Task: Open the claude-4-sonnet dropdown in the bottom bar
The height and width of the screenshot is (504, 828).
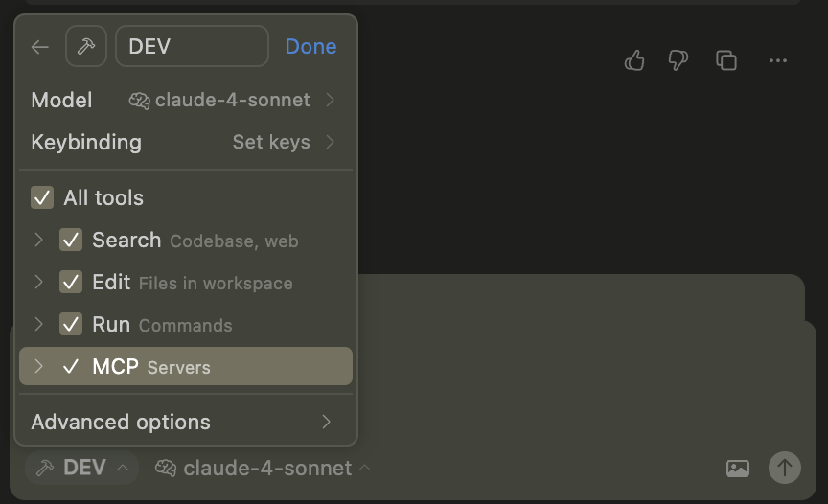Action: click(263, 469)
